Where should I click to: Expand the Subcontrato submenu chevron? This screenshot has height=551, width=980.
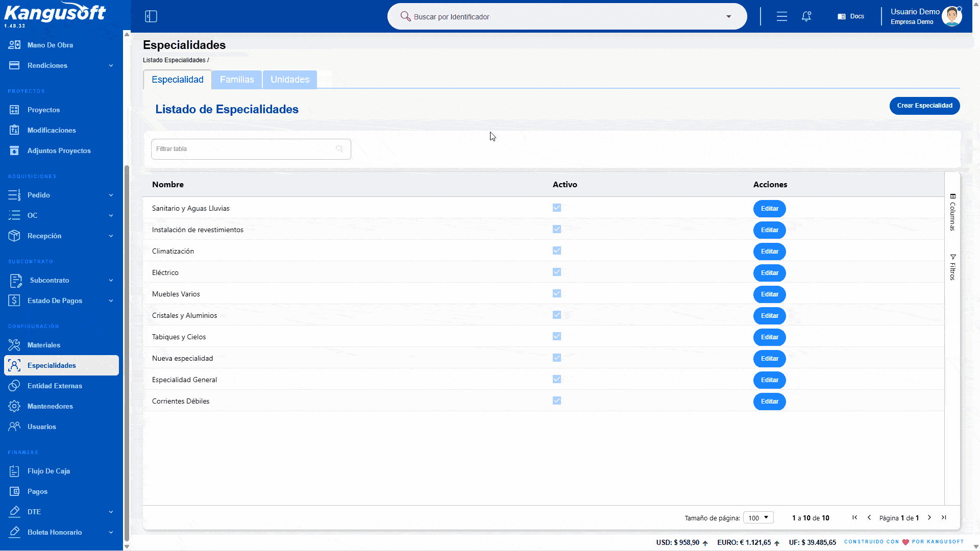coord(111,280)
